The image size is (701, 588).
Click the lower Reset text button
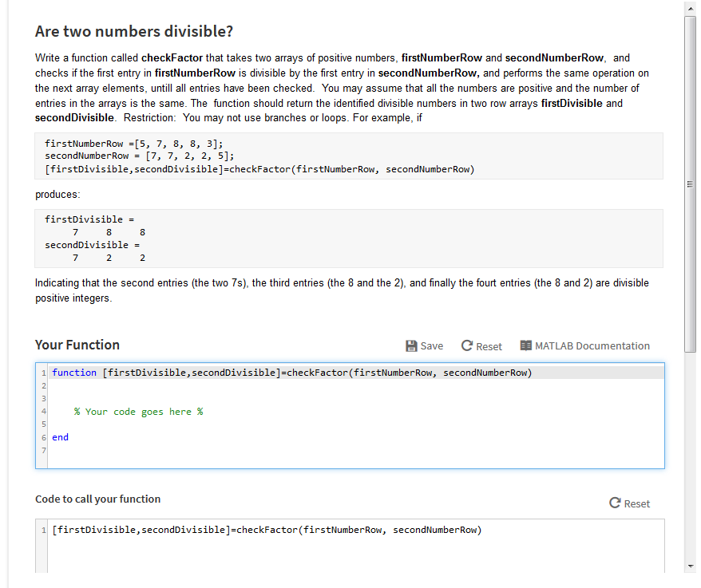[637, 503]
